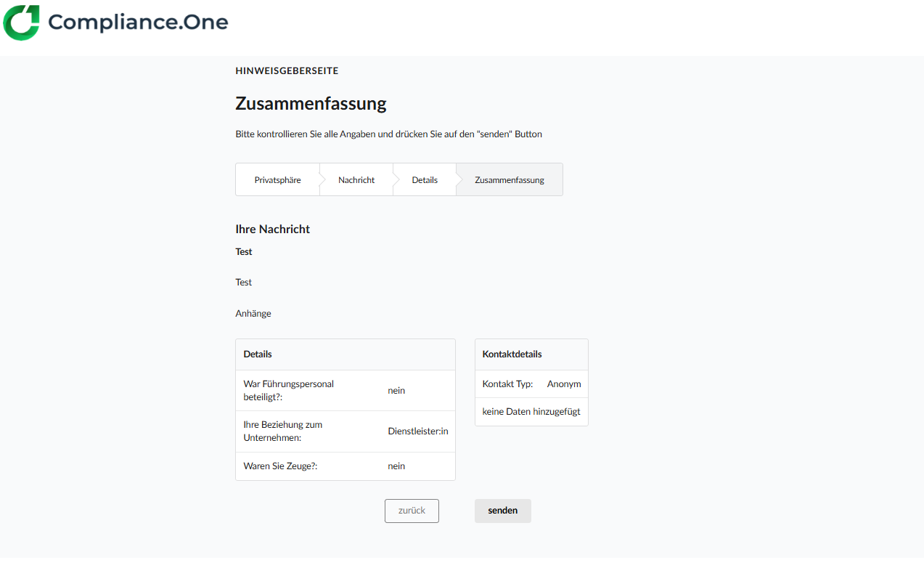Click the 'Kontakt Typ:' label
The height and width of the screenshot is (584, 924).
tap(507, 384)
